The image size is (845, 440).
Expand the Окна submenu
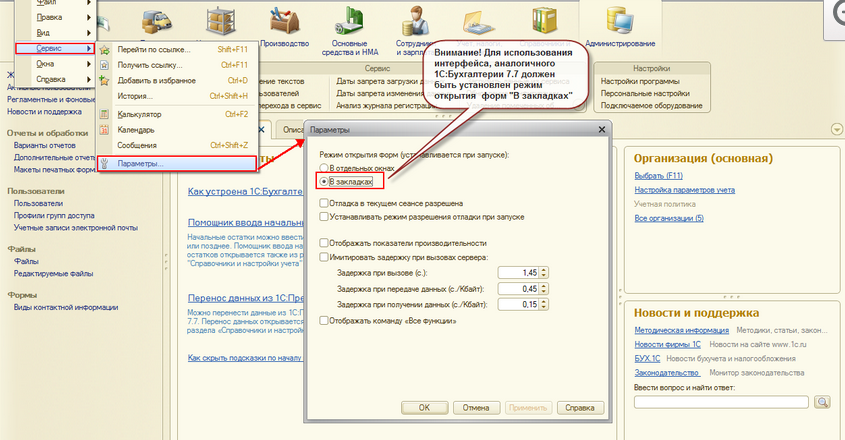88,64
